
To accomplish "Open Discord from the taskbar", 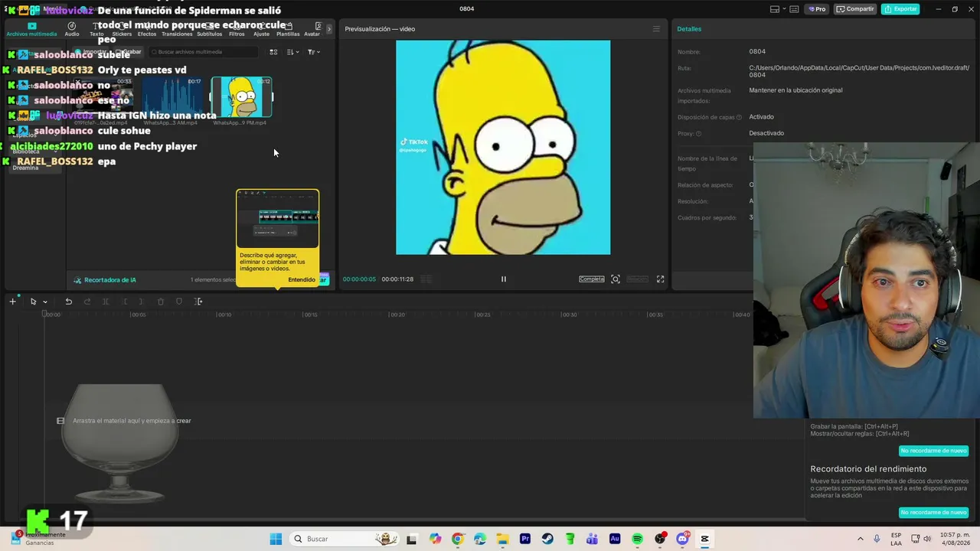I will pyautogui.click(x=682, y=539).
